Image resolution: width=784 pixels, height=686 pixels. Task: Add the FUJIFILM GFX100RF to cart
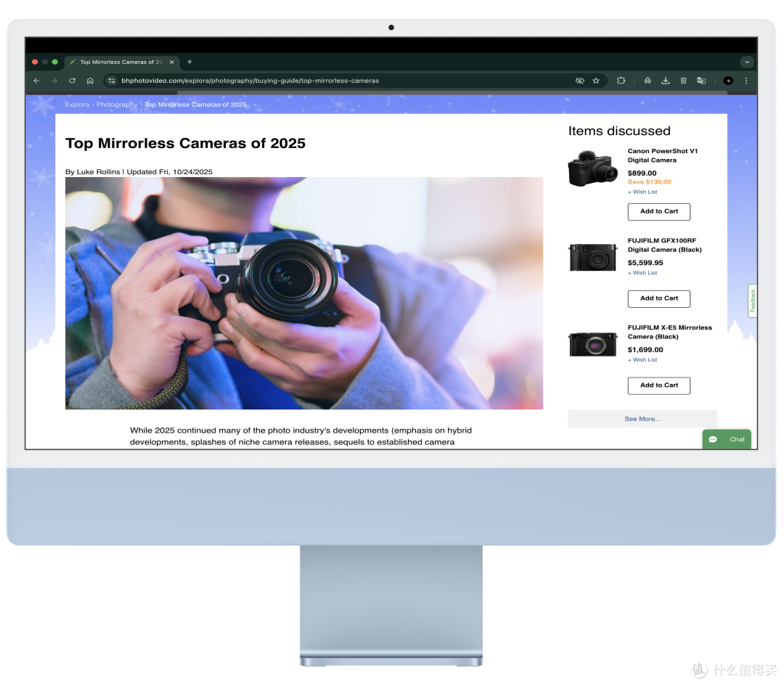(659, 298)
